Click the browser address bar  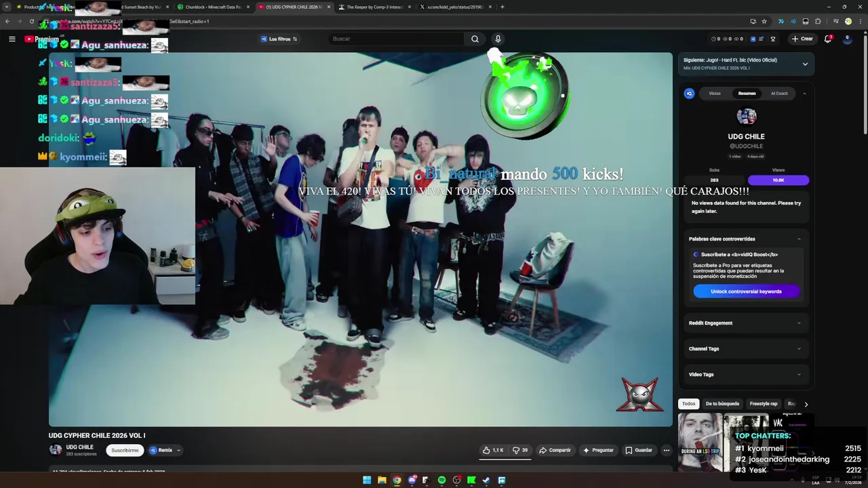click(407, 21)
